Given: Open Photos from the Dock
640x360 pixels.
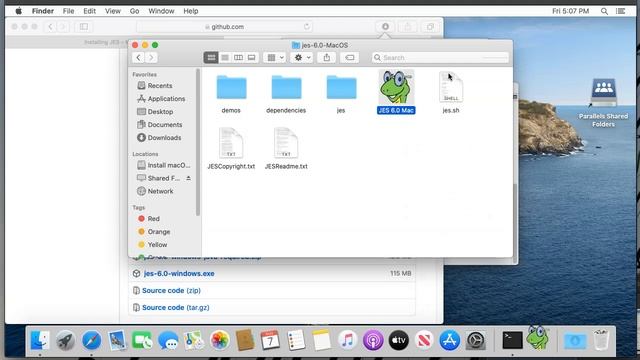Looking at the screenshot, I should tap(220, 340).
